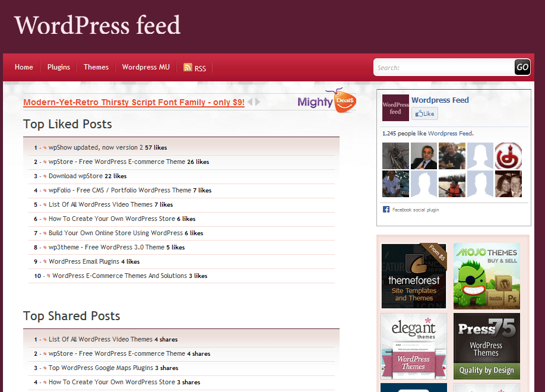Open the Wordpress MU menu item
Image resolution: width=545 pixels, height=392 pixels.
point(146,67)
